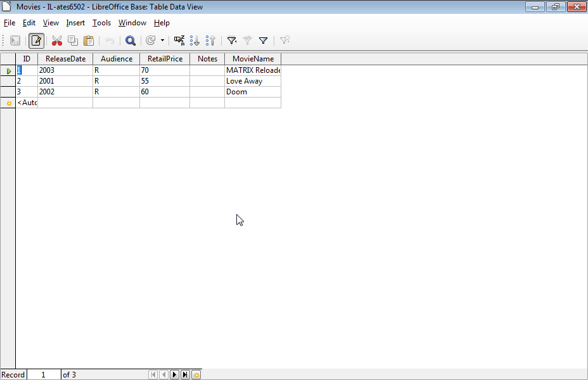This screenshot has height=380, width=588.
Task: Expand the Refresh dropdown arrow
Action: [162, 41]
